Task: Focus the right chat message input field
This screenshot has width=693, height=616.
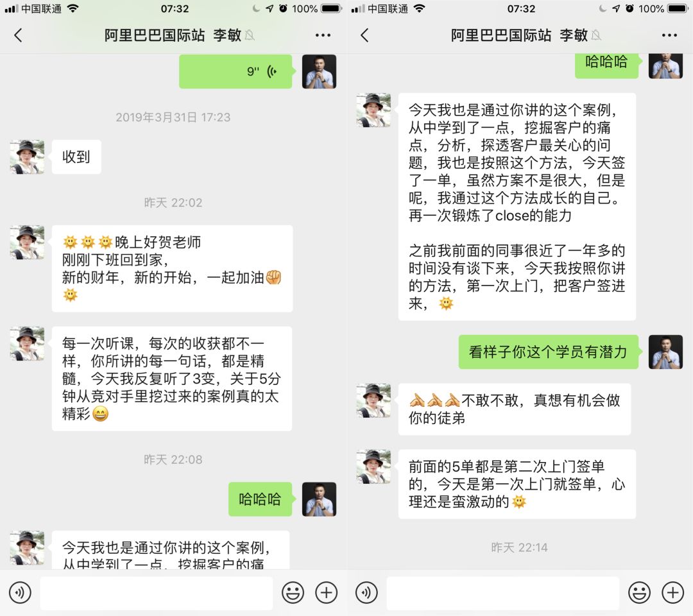Action: pos(503,593)
